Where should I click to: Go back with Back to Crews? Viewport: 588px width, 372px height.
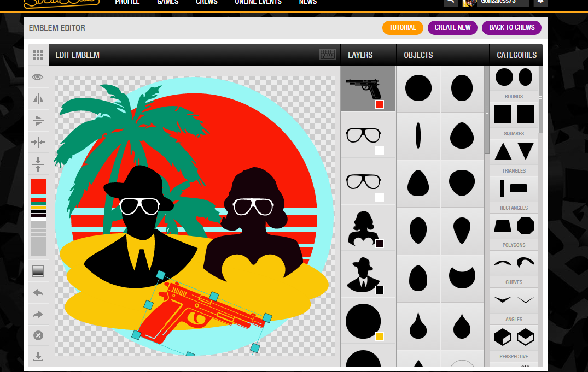click(511, 28)
